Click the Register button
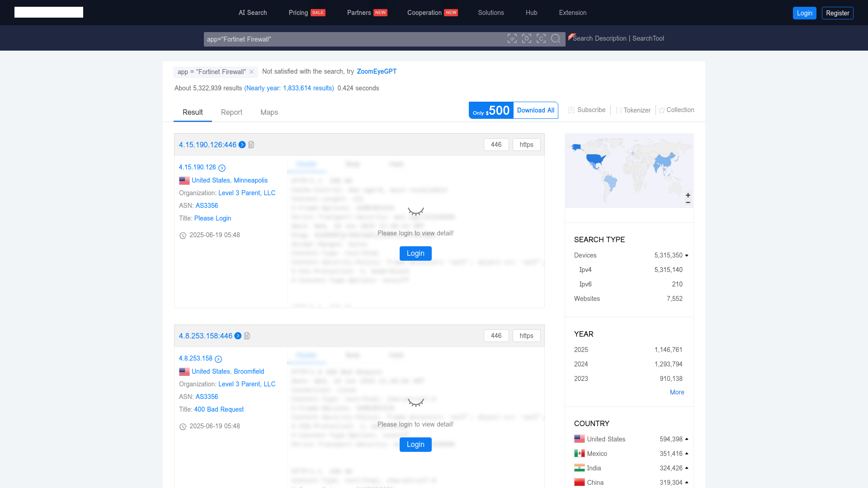This screenshot has height=488, width=868. pyautogui.click(x=838, y=13)
